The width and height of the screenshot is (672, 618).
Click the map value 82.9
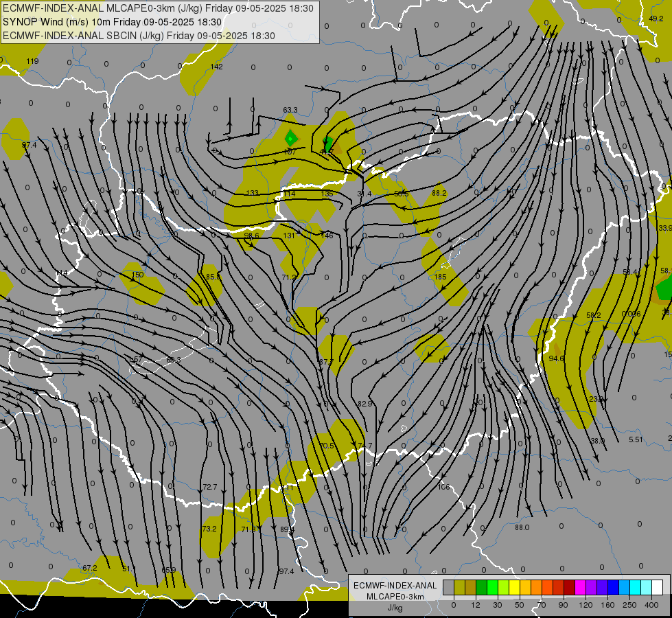pyautogui.click(x=364, y=404)
